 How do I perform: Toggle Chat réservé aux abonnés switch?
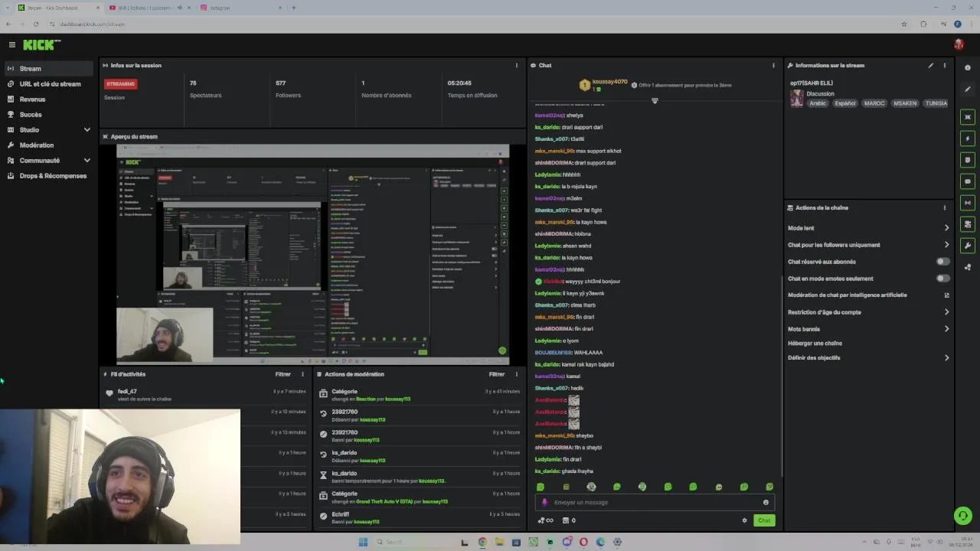tap(943, 262)
